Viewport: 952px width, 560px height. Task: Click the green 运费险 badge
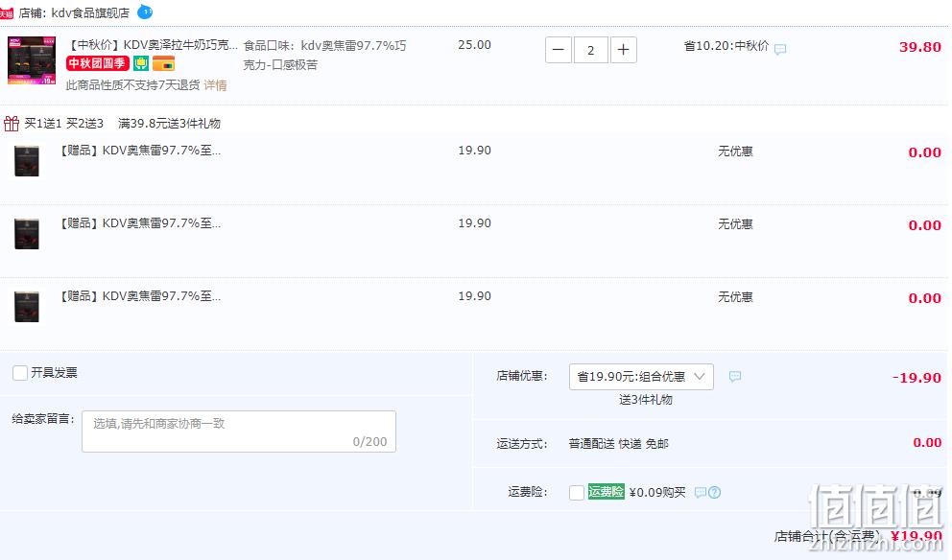(606, 492)
